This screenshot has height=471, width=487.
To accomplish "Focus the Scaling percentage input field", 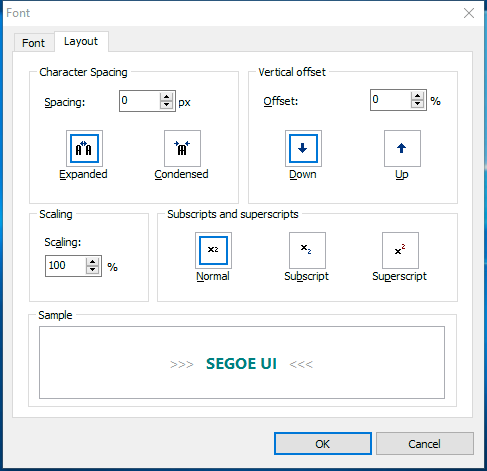I will tap(66, 266).
